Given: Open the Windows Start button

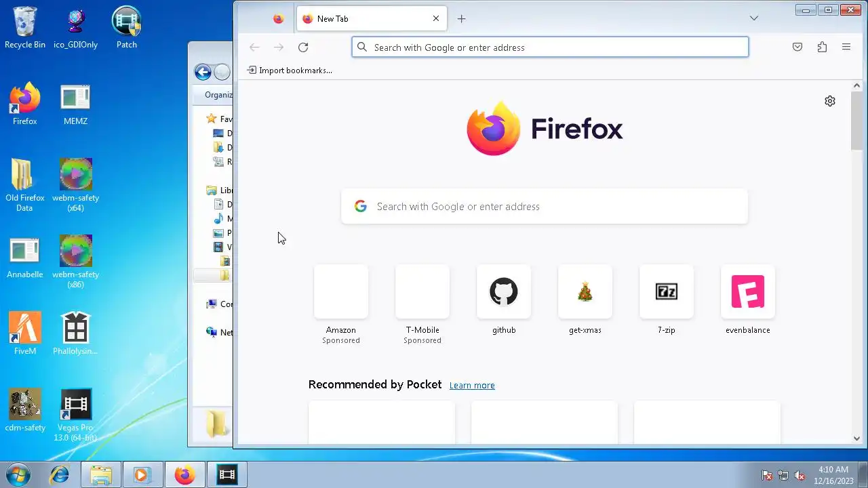Looking at the screenshot, I should click(18, 474).
